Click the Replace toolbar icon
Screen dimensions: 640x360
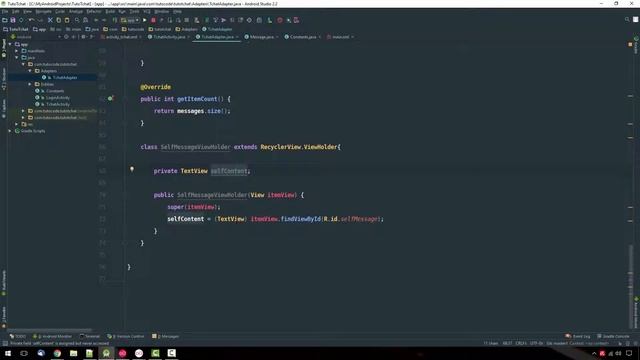85,20
